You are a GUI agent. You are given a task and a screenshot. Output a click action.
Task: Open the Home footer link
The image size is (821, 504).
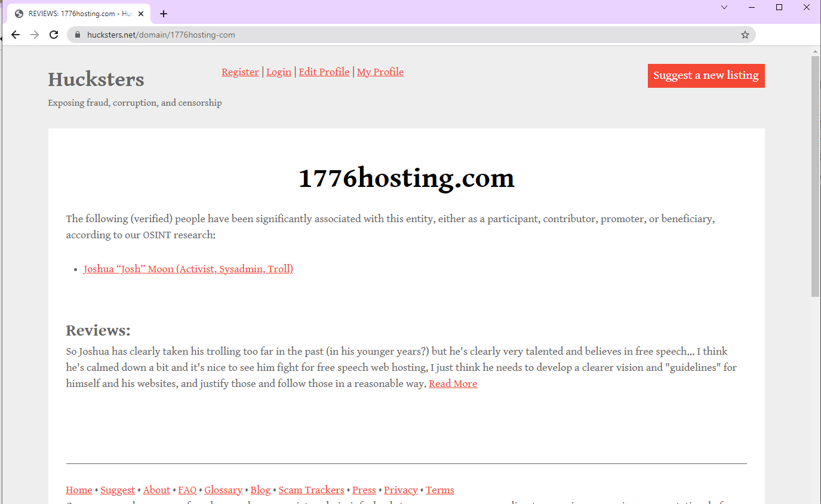coord(79,490)
